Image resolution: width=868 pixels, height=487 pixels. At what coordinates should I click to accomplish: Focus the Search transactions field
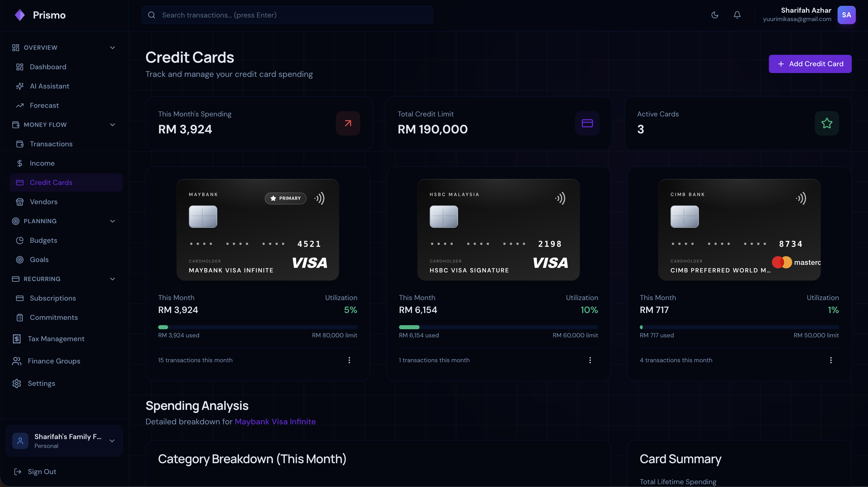click(x=287, y=15)
